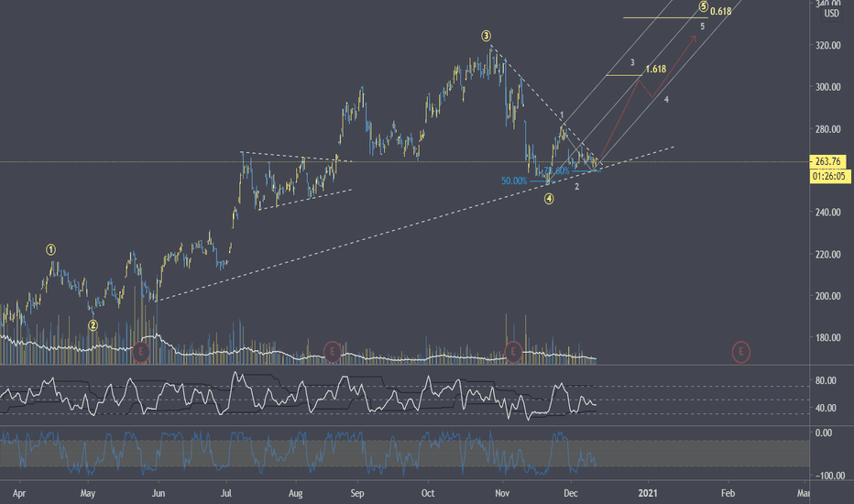Screen dimensions: 854x504
Task: Click the 300.00 price axis label
Action: (827, 87)
